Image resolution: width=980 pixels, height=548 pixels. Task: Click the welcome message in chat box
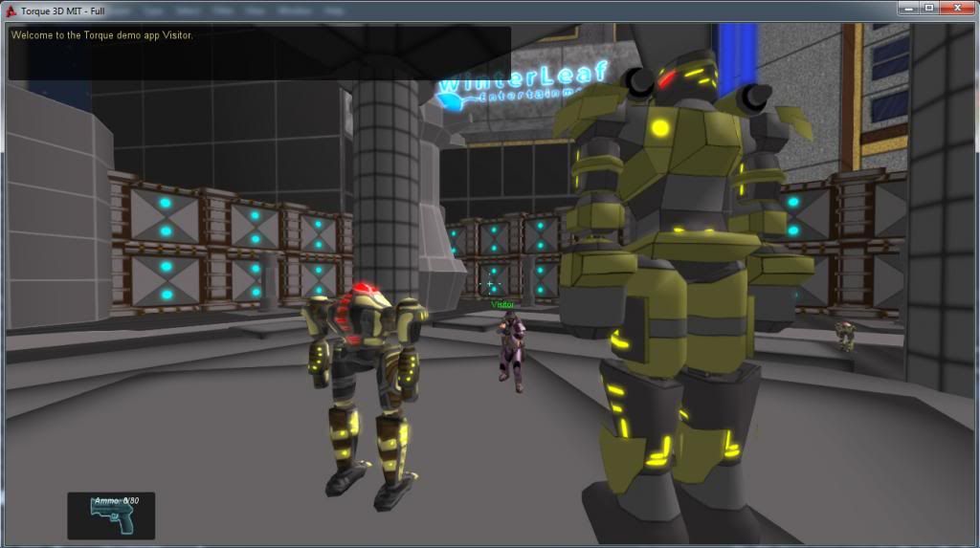102,35
